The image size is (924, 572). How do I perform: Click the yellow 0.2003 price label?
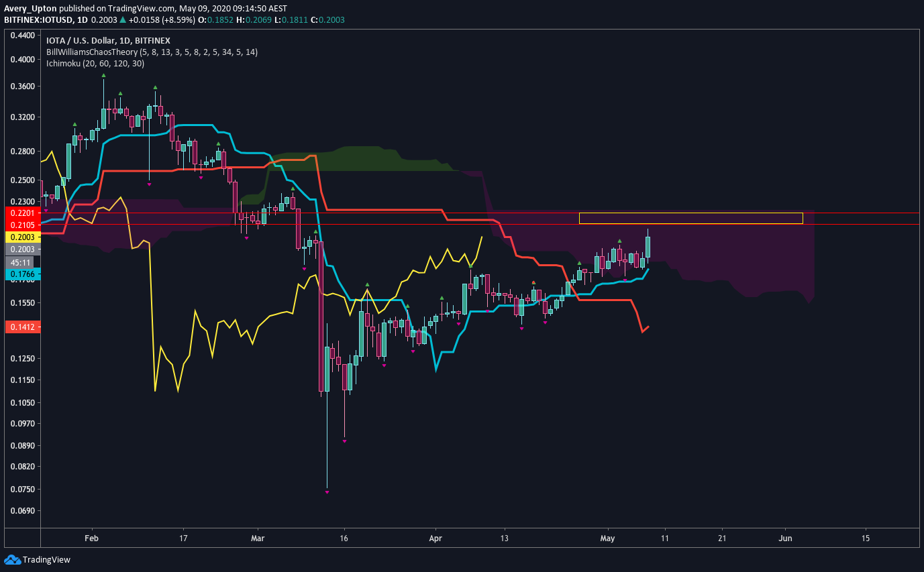[22, 237]
